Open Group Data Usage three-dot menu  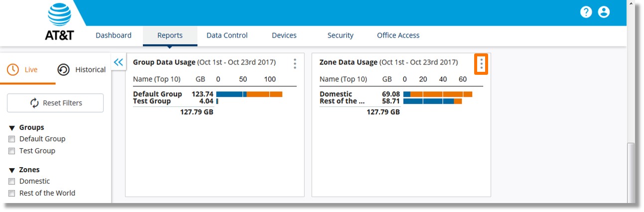[x=295, y=64]
